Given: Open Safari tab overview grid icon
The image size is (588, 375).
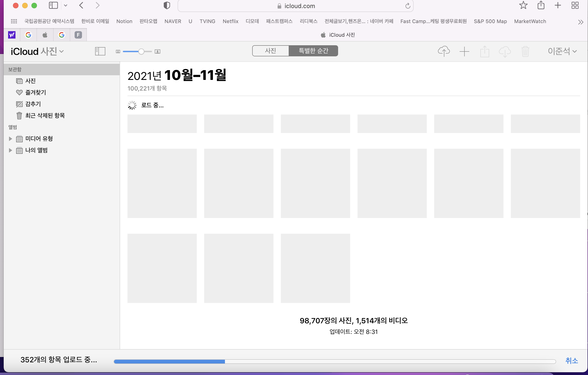Looking at the screenshot, I should coord(575,5).
